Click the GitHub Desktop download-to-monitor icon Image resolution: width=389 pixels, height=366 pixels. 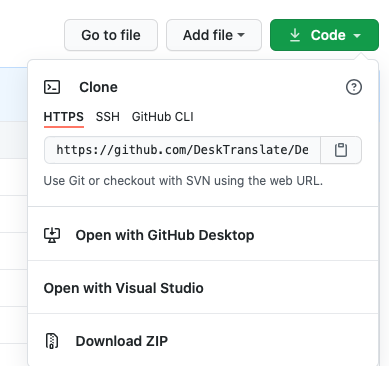[52, 235]
